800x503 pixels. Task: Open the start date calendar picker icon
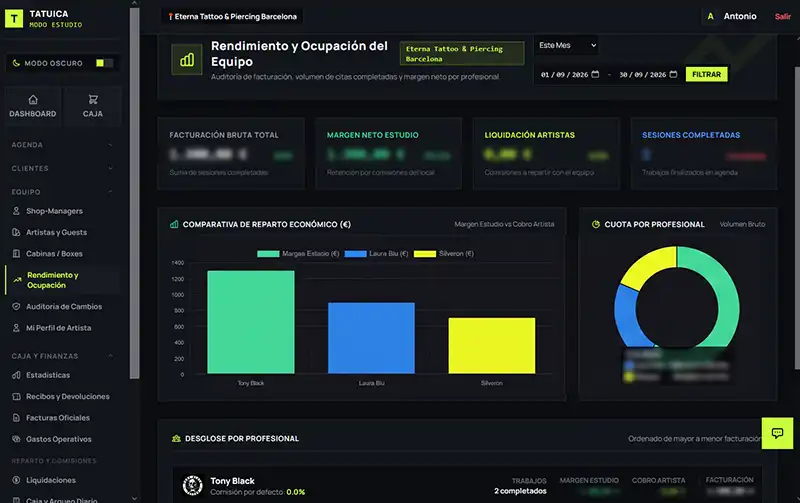[x=595, y=74]
